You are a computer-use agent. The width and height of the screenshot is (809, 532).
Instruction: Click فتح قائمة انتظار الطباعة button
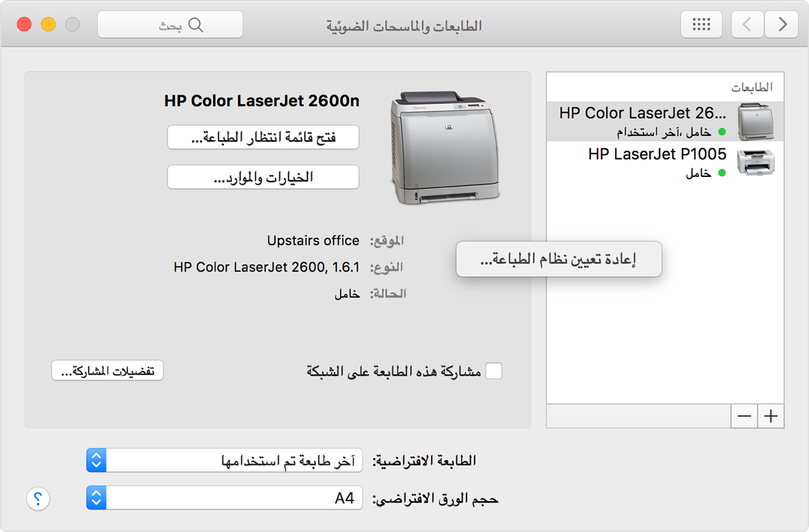pyautogui.click(x=263, y=137)
